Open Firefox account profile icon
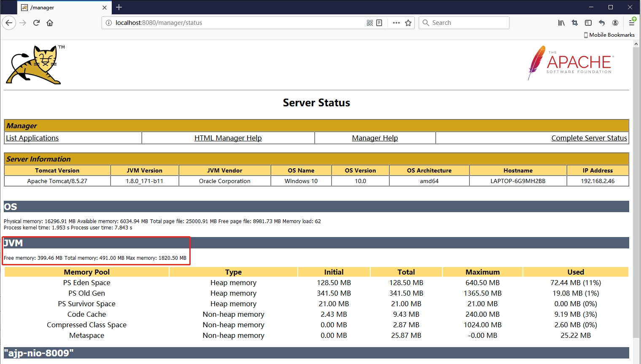Image resolution: width=641 pixels, height=364 pixels. [x=615, y=23]
